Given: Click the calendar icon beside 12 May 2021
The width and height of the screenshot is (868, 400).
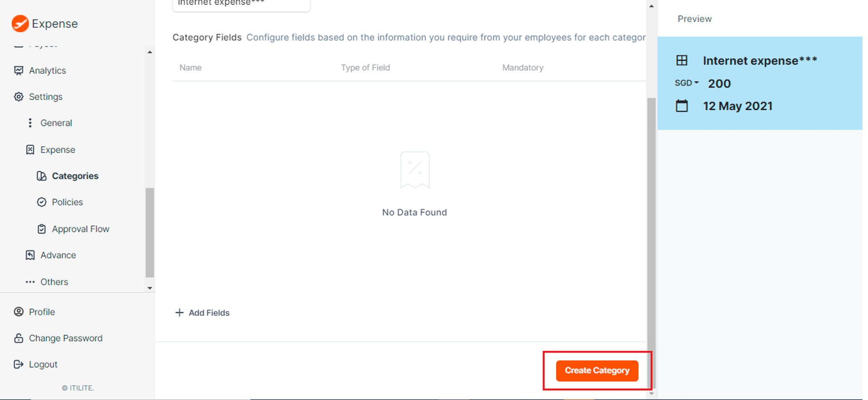Looking at the screenshot, I should click(682, 106).
